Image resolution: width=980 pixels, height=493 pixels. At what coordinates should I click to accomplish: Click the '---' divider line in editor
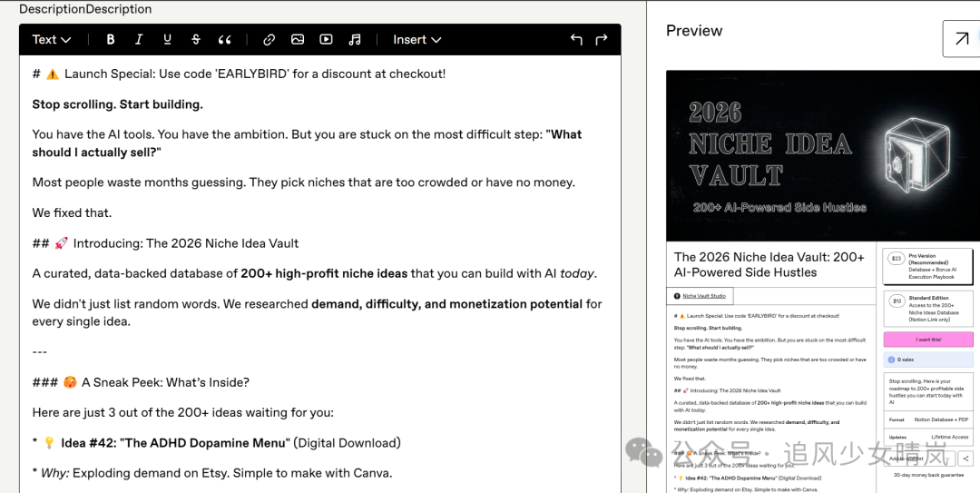point(39,352)
